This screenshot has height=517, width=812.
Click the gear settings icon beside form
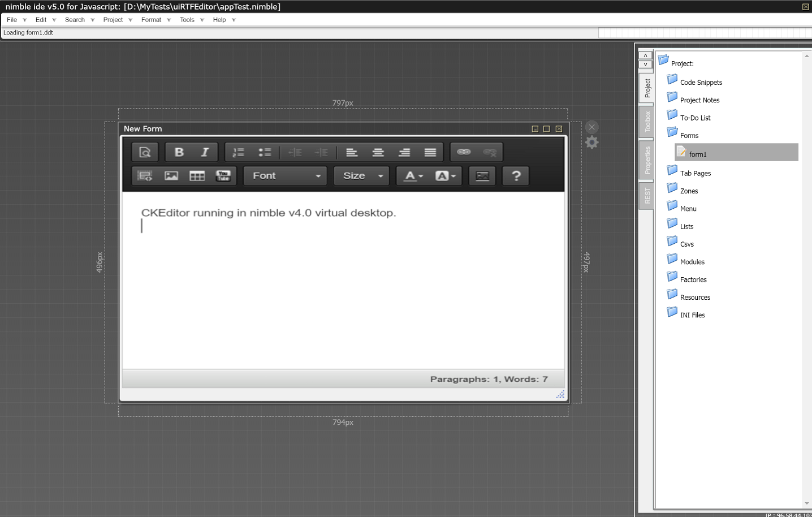(591, 142)
